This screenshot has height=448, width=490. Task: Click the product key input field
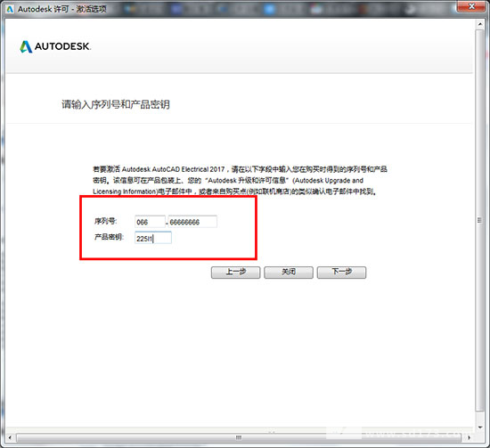[x=153, y=238]
